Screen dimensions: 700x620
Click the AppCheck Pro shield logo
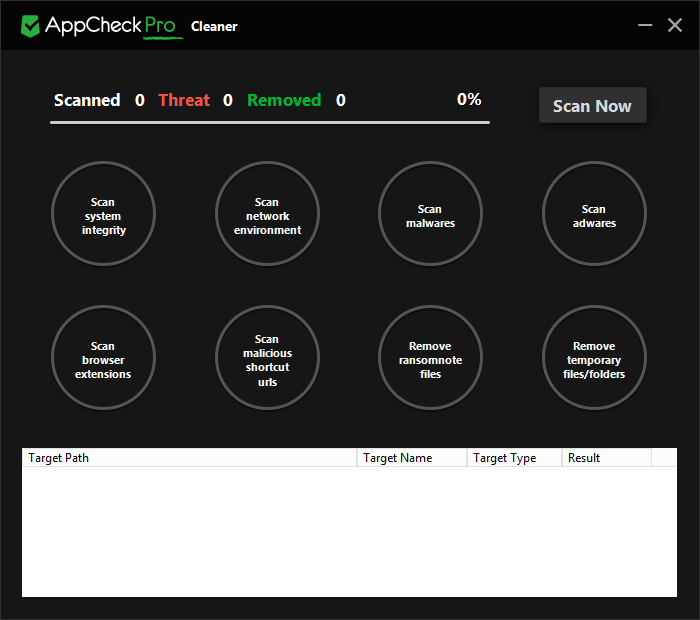click(x=31, y=26)
